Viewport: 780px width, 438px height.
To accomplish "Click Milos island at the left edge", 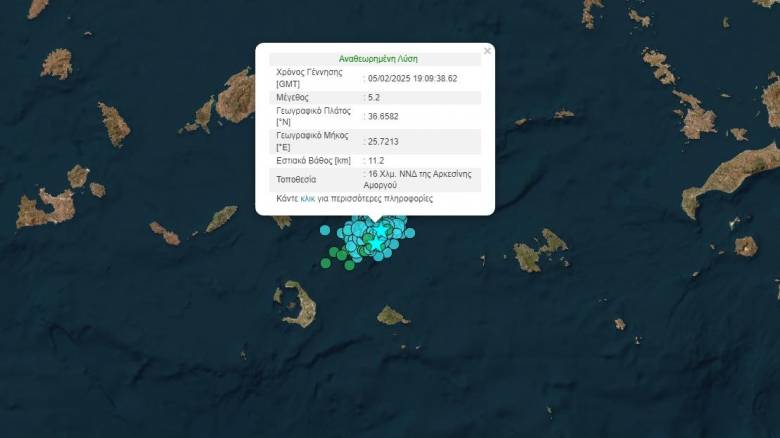I will [45, 208].
